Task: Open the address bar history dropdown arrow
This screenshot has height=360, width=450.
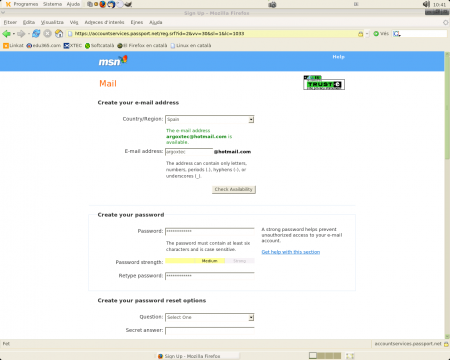Action: click(x=367, y=34)
